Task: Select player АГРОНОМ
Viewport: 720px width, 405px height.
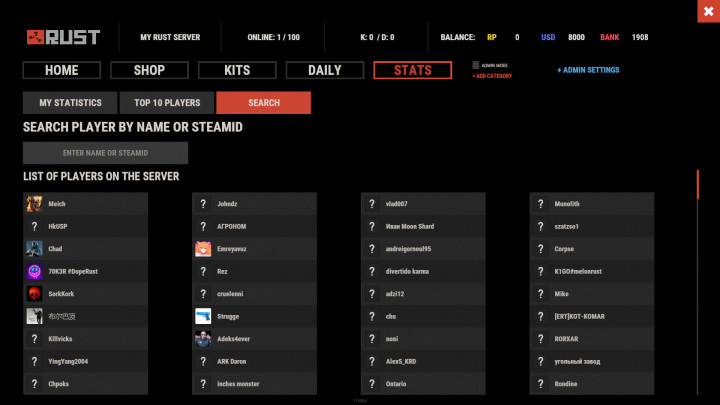Action: pyautogui.click(x=254, y=226)
